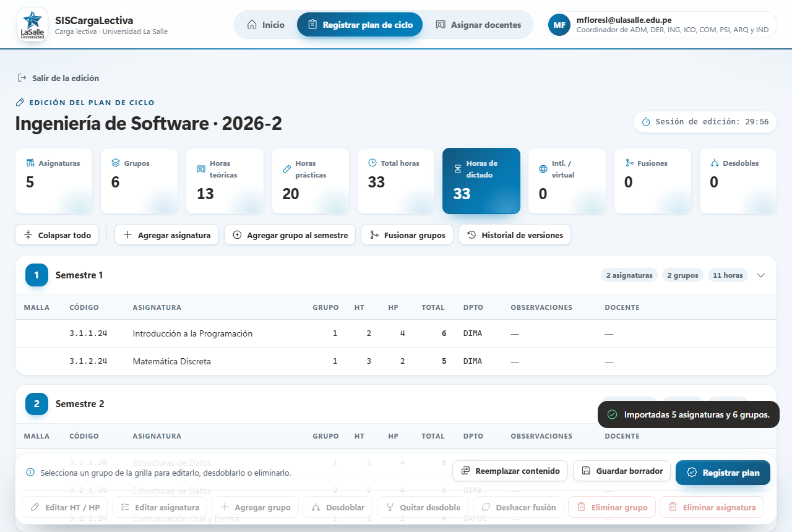Click Colapsar todo button
Image resolution: width=792 pixels, height=532 pixels.
click(x=57, y=234)
